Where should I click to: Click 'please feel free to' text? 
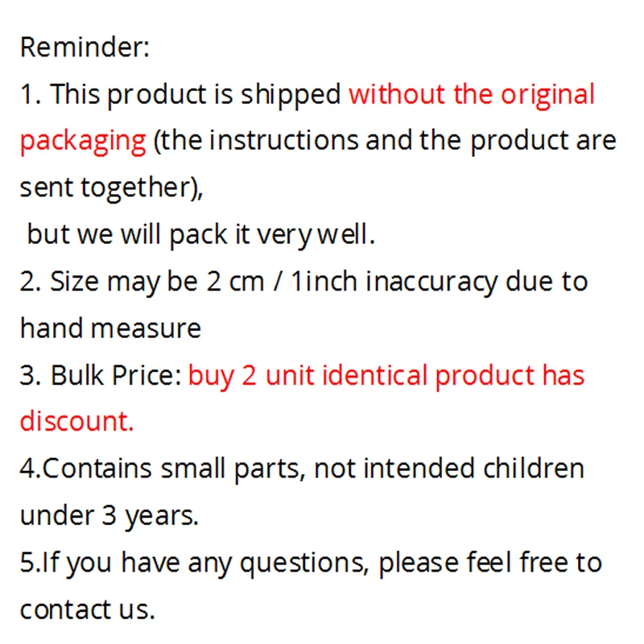click(x=490, y=562)
